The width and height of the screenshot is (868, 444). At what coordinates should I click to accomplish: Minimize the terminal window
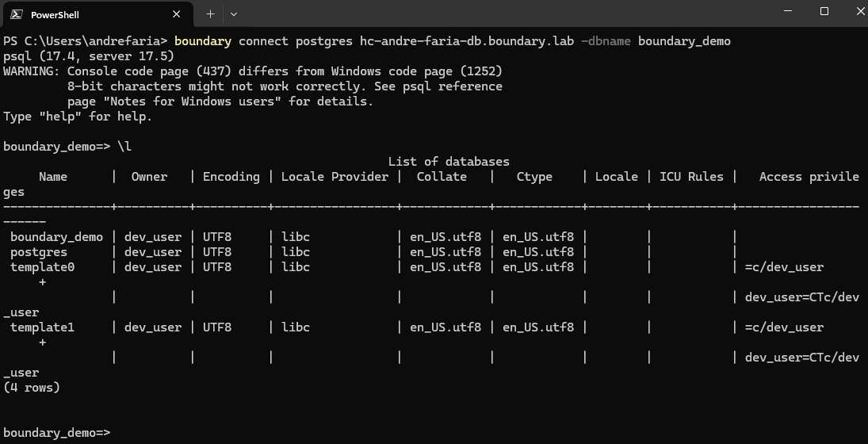tap(787, 12)
